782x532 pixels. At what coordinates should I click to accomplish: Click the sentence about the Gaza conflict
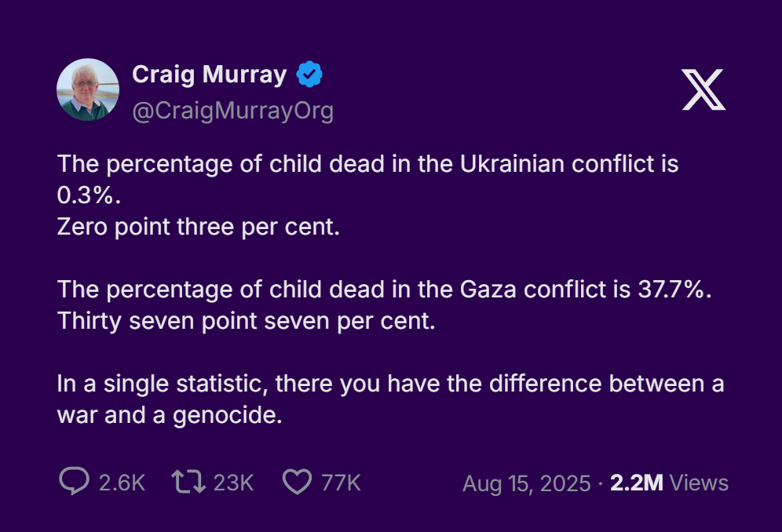point(384,290)
